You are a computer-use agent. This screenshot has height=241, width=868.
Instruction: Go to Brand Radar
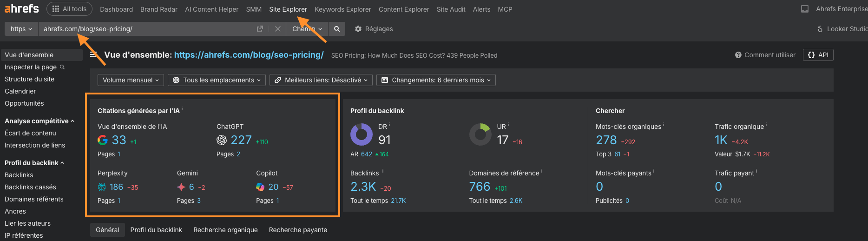pos(159,9)
